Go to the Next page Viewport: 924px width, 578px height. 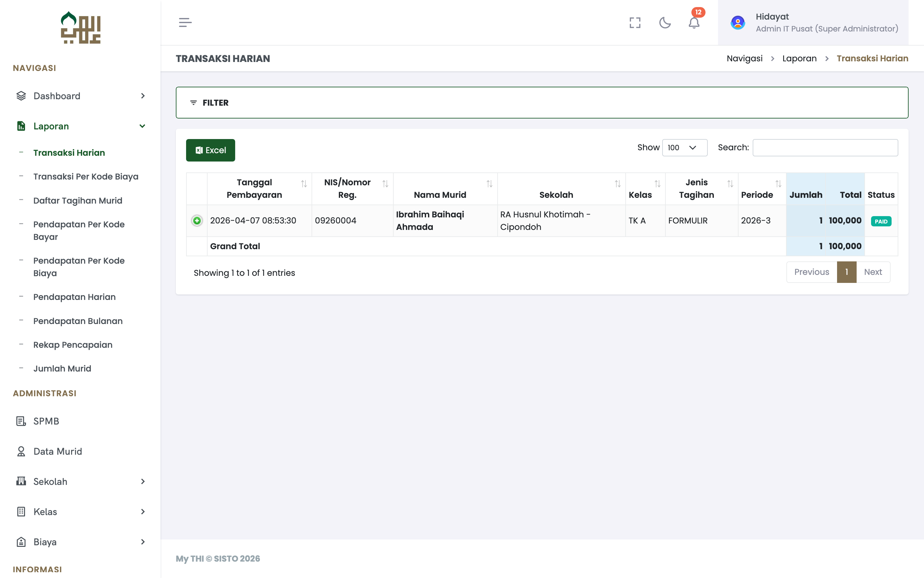coord(873,272)
